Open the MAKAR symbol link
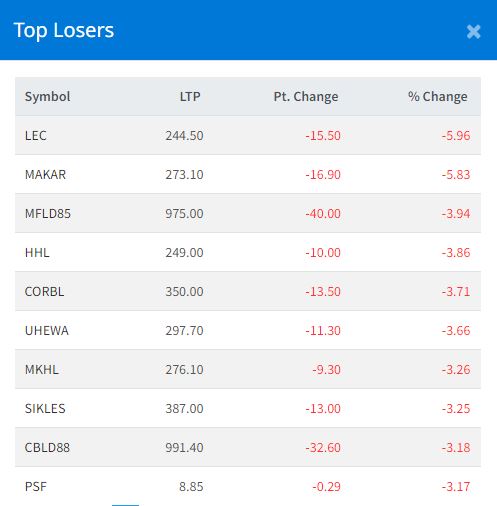Image resolution: width=497 pixels, height=506 pixels. coord(45,175)
